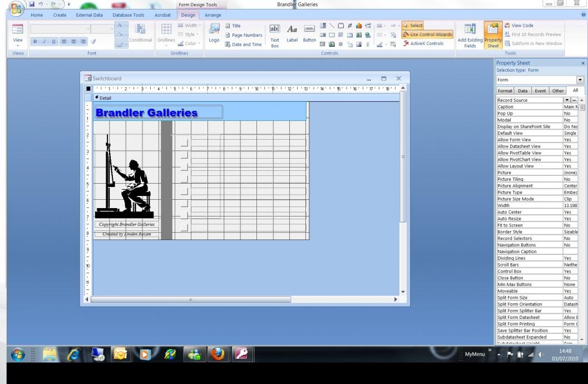Viewport: 588px width, 384px height.
Task: Open the Windows Start menu
Action: tap(18, 354)
